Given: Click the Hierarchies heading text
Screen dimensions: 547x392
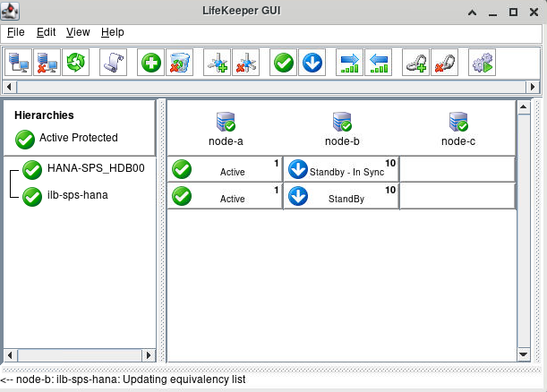Looking at the screenshot, I should pos(44,115).
